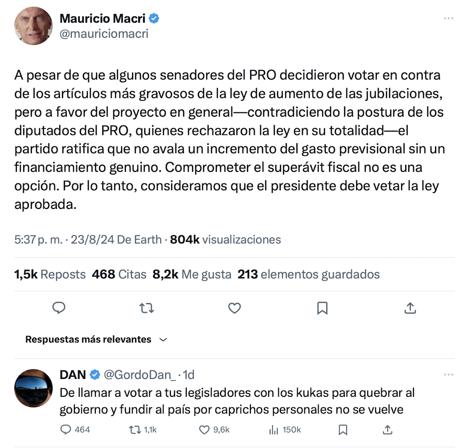Bookmark the main tweet
The image size is (476, 448).
tap(322, 308)
